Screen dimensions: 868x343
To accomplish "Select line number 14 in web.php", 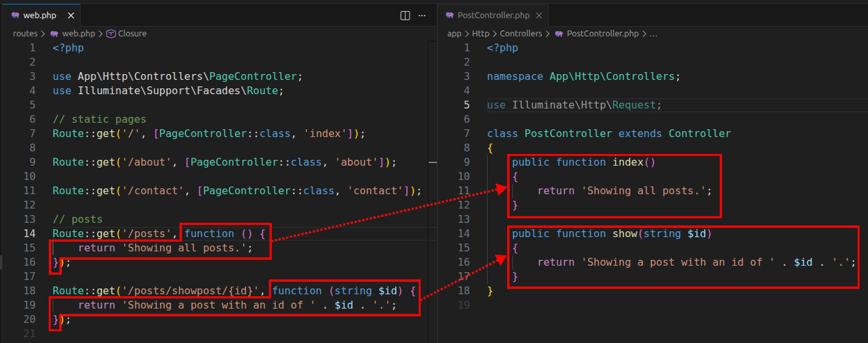I will (29, 233).
